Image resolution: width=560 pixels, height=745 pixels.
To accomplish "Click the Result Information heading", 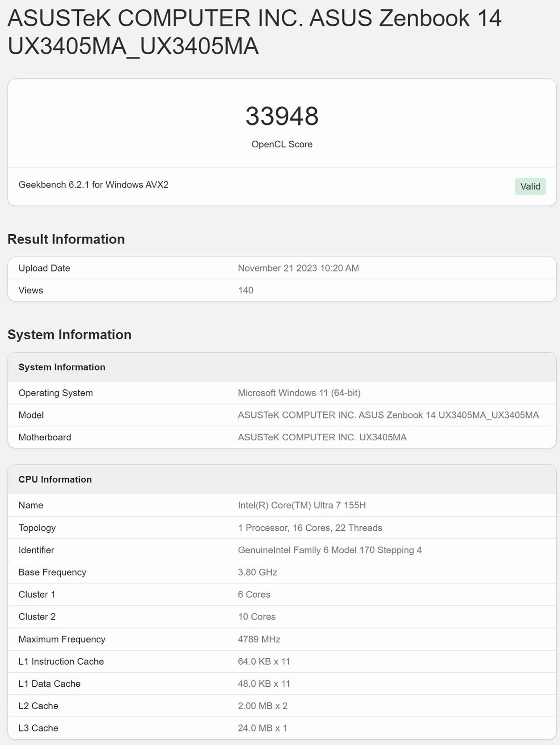I will 66,239.
